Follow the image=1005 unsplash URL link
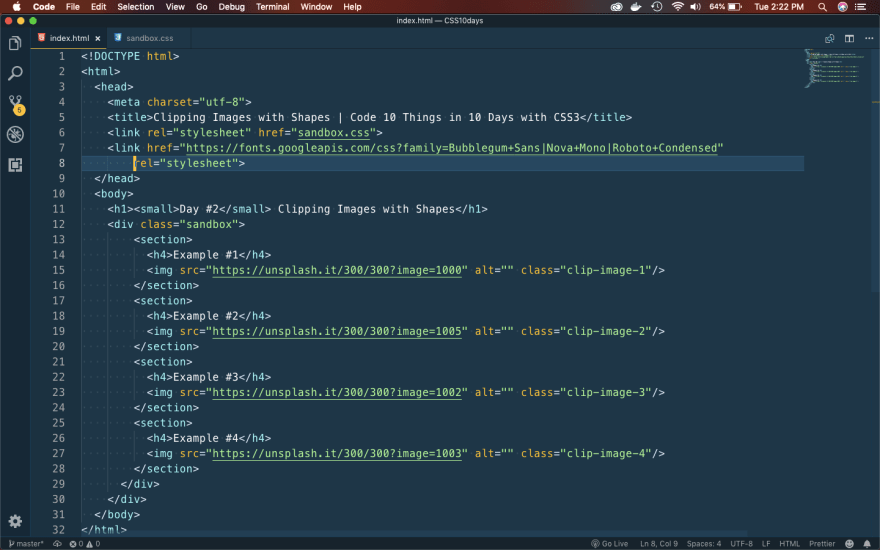This screenshot has width=880, height=550. [x=337, y=332]
